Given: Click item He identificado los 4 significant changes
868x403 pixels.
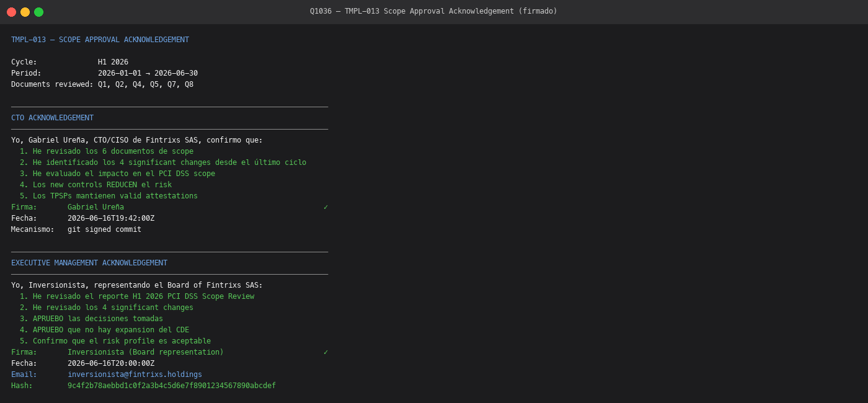Looking at the screenshot, I should click(163, 162).
